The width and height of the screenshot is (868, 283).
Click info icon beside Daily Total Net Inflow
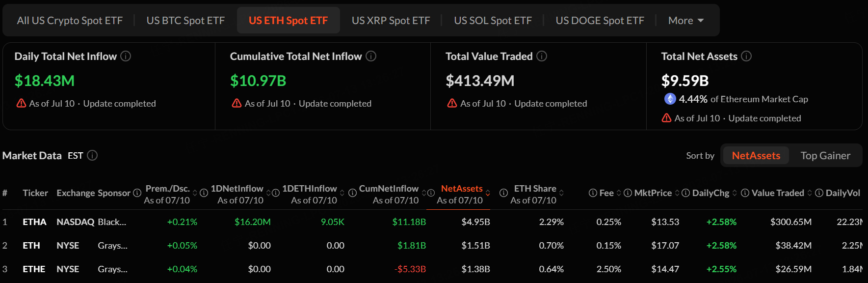[126, 56]
